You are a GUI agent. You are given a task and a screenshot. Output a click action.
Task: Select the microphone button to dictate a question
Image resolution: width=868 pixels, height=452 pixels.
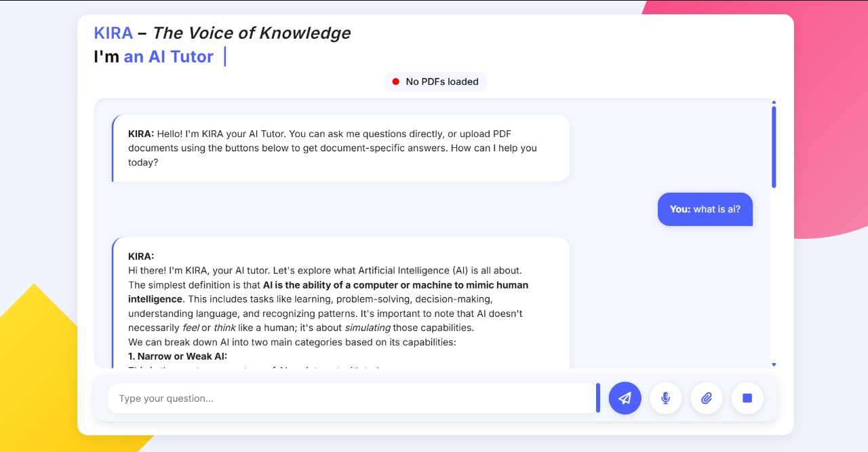[665, 398]
